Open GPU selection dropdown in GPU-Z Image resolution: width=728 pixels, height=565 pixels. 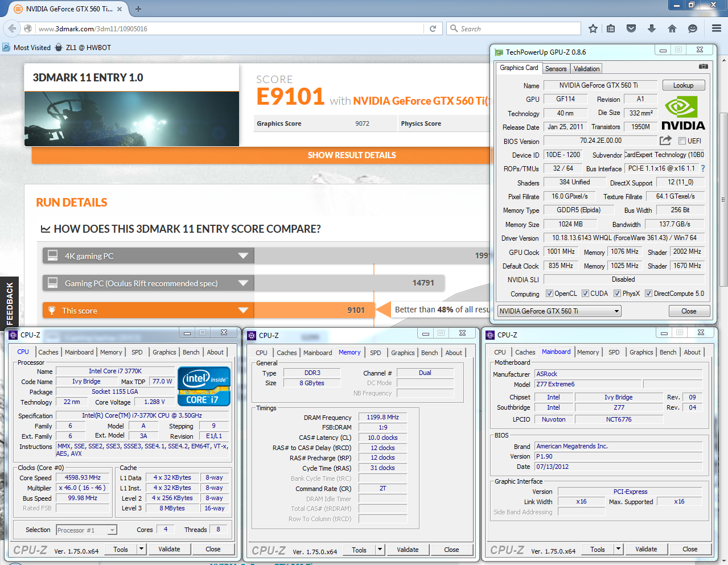point(559,311)
